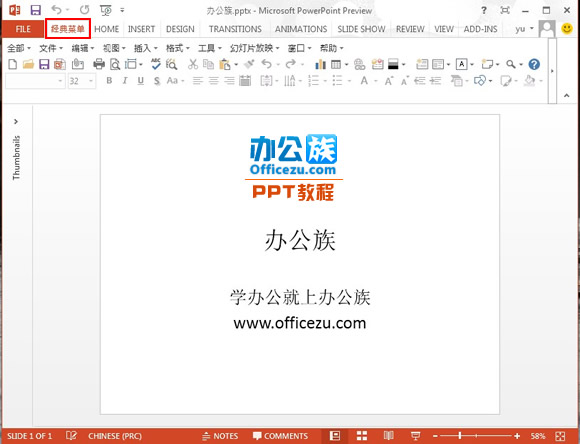Switch to the ANIMATIONS tab

pyautogui.click(x=301, y=29)
